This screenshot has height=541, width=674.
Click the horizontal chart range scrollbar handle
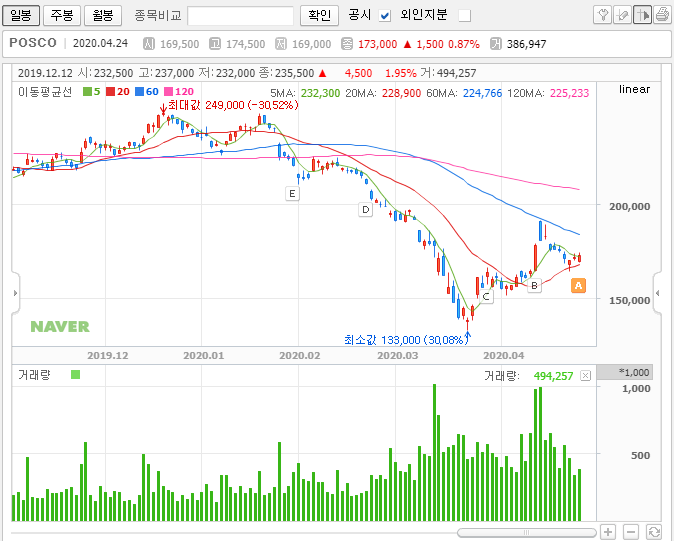527,533
